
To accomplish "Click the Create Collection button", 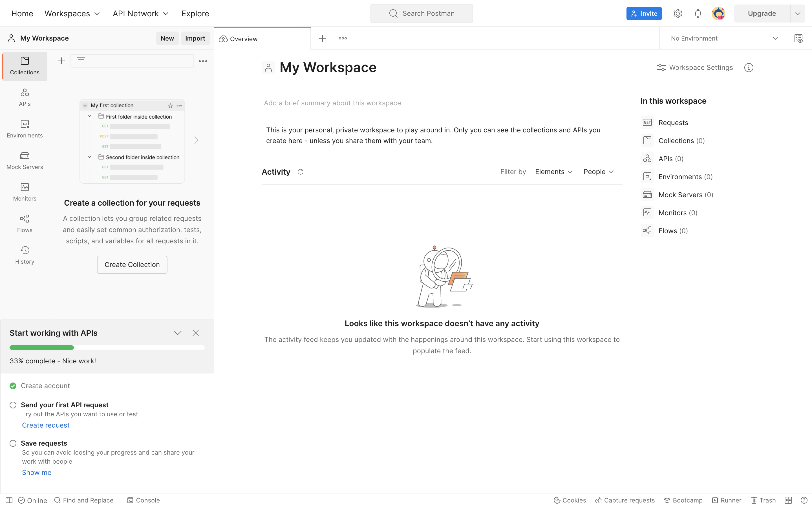I will tap(132, 264).
